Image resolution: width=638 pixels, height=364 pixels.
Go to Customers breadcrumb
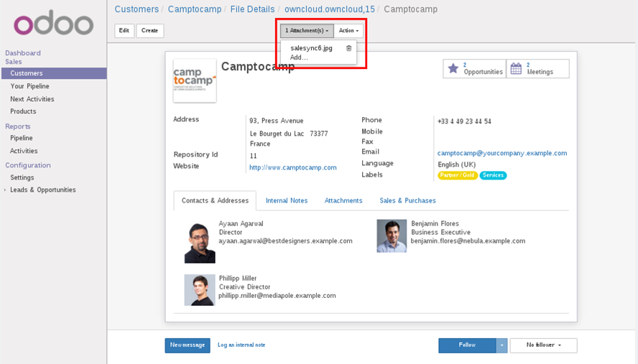(137, 9)
